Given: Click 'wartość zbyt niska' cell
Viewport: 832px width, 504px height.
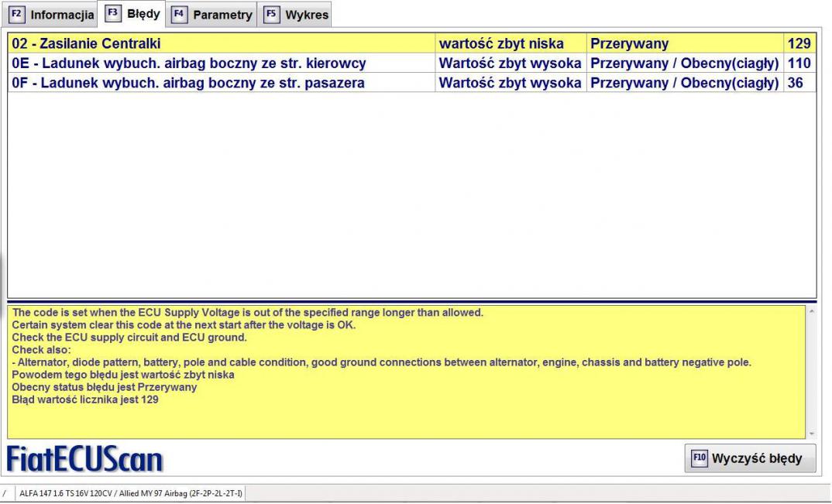Looking at the screenshot, I should pos(511,43).
